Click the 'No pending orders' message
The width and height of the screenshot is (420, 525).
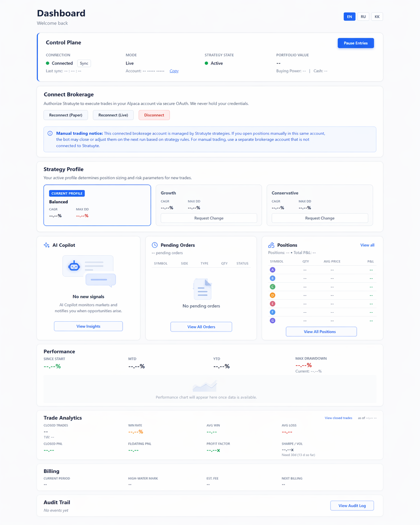[x=201, y=306]
